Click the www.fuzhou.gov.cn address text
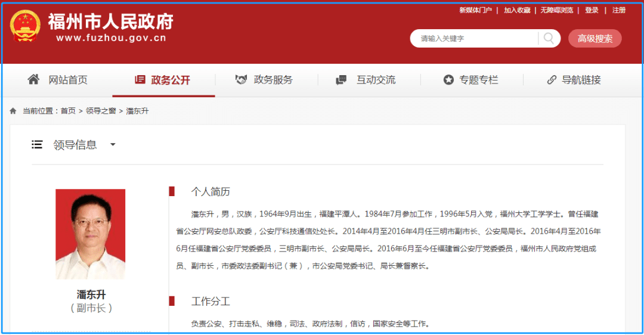 [111, 38]
